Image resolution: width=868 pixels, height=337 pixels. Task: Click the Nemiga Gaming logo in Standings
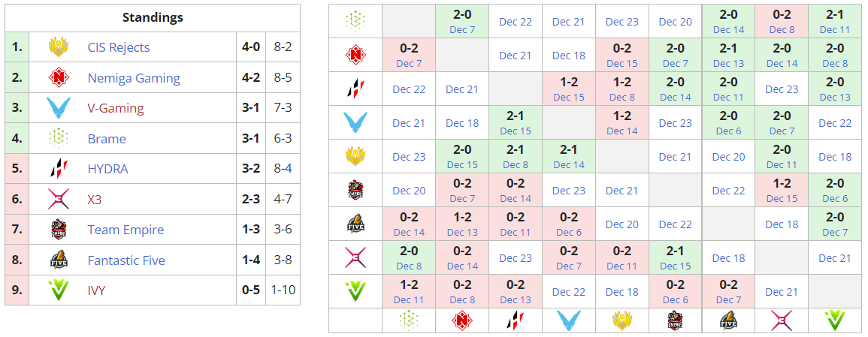(x=59, y=78)
